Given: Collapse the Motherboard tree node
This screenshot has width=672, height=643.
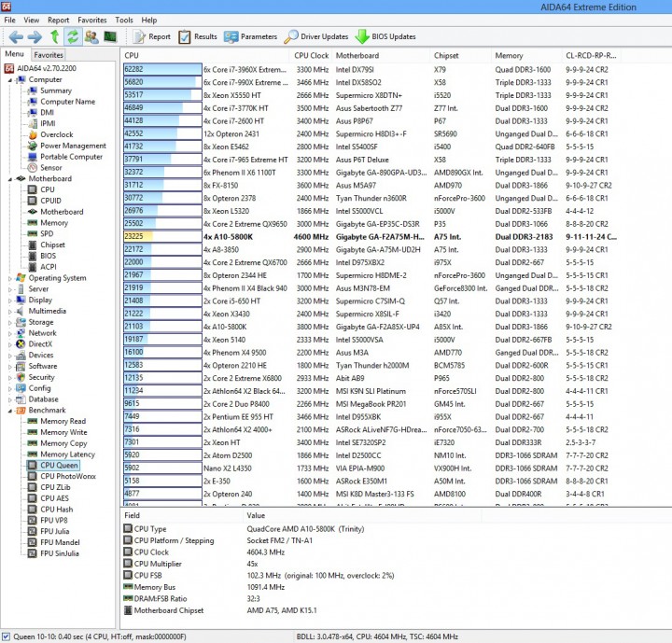Looking at the screenshot, I should click(10, 179).
